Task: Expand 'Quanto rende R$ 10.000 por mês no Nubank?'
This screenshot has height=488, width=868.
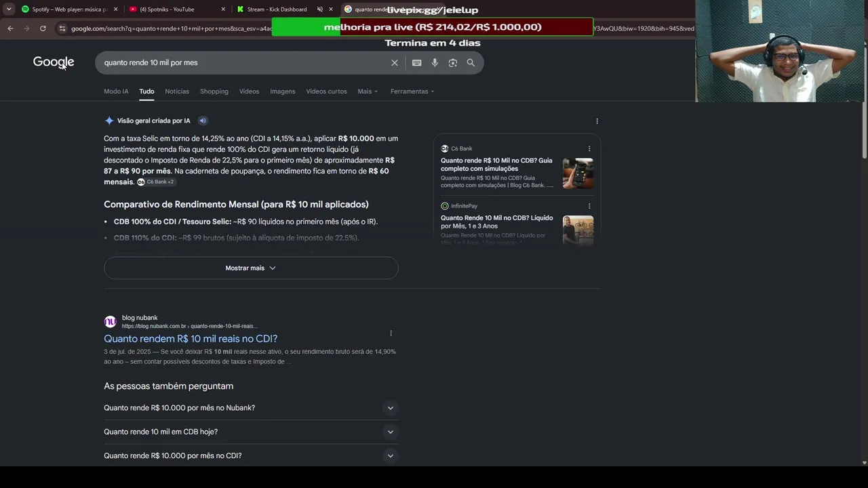Action: coord(251,408)
